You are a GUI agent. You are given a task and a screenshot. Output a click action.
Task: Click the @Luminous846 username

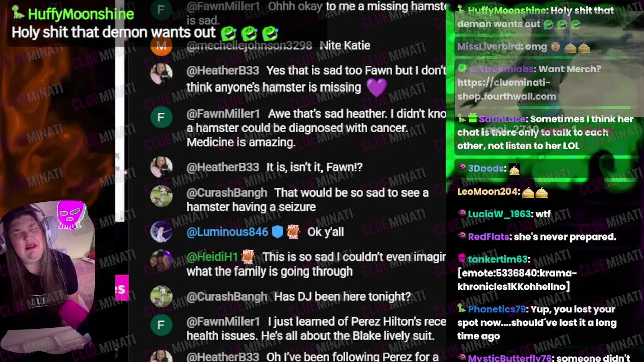tap(227, 232)
